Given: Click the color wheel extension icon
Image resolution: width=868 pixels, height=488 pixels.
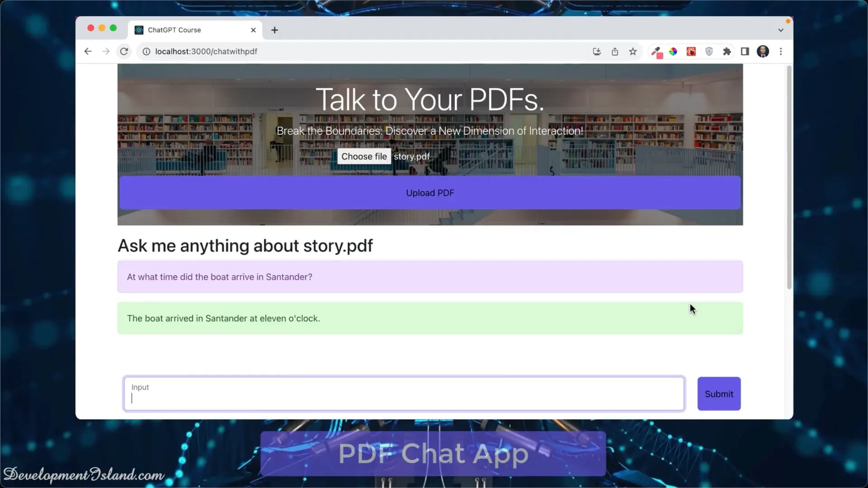Looking at the screenshot, I should pyautogui.click(x=674, y=51).
